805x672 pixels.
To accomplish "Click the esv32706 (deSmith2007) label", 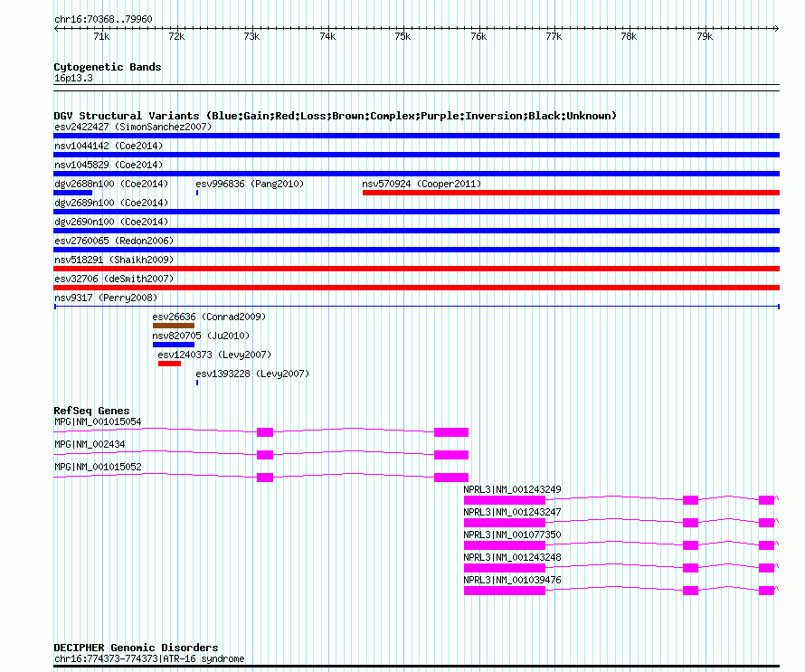I will [x=114, y=279].
